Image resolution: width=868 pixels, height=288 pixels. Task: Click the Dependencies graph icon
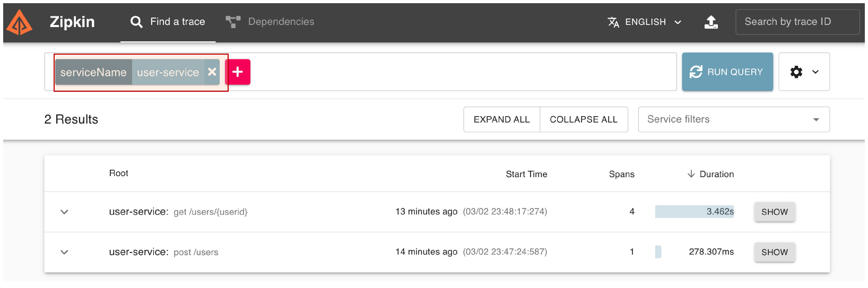click(x=233, y=22)
